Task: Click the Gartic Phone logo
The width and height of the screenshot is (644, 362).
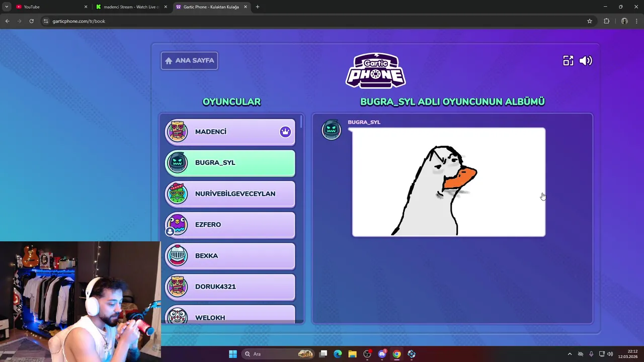Action: [x=376, y=70]
